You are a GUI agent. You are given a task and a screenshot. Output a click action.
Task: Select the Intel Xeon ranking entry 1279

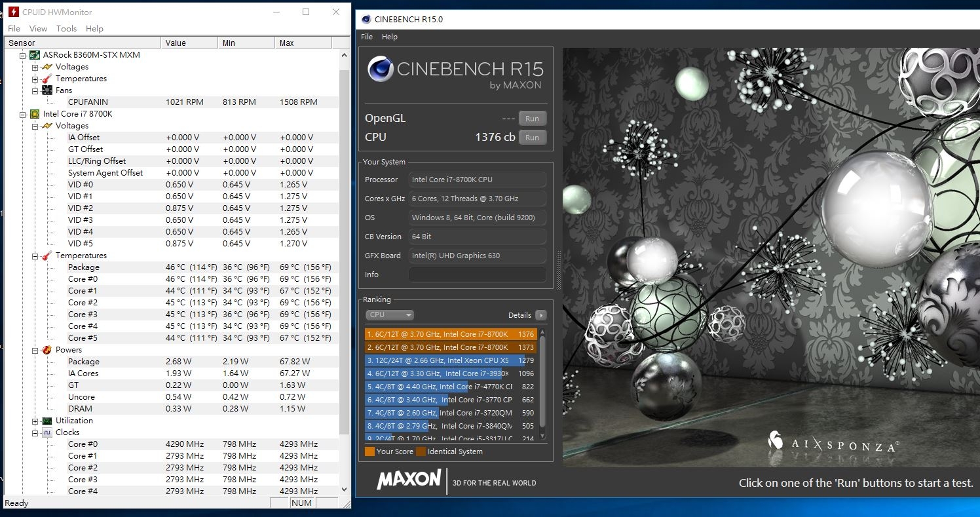[451, 360]
